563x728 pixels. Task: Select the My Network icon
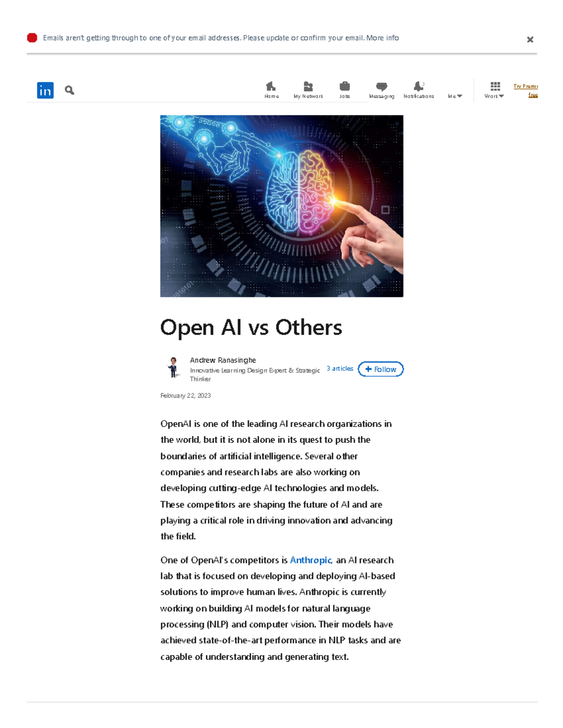308,89
